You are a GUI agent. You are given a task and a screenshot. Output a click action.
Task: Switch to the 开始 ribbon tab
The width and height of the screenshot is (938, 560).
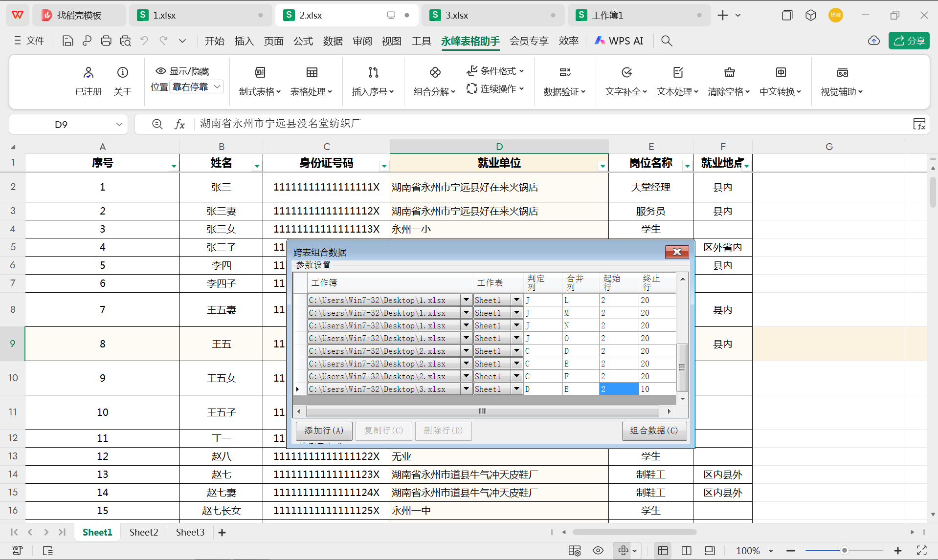point(214,41)
